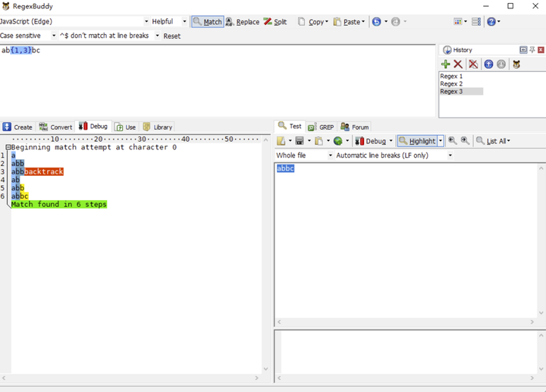This screenshot has height=392, width=546.
Task: Close the History panel
Action: 541,50
